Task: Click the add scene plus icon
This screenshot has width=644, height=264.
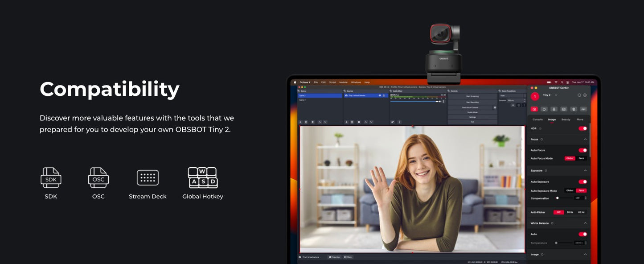Action: pos(300,122)
